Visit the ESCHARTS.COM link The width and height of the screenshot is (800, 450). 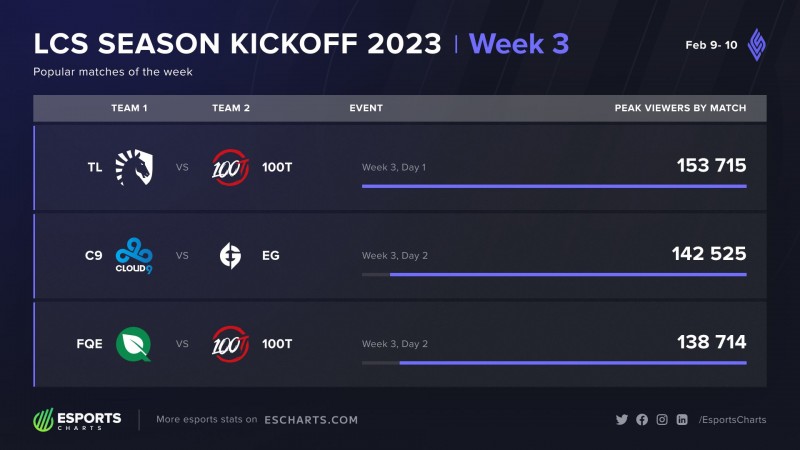click(310, 420)
